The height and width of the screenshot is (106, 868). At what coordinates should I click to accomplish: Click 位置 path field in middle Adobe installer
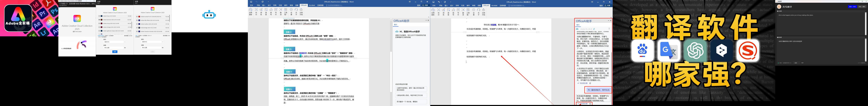tap(114, 48)
